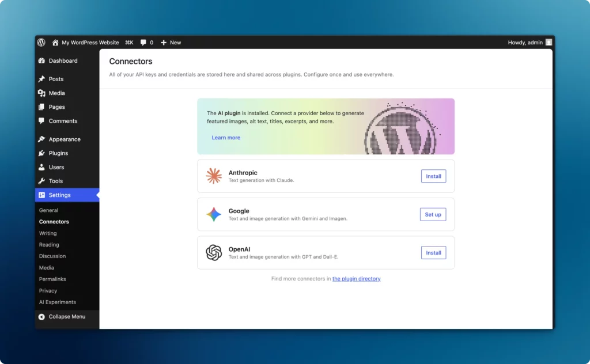Collapse the sidebar with Collapse Menu
The height and width of the screenshot is (364, 590).
(x=67, y=317)
